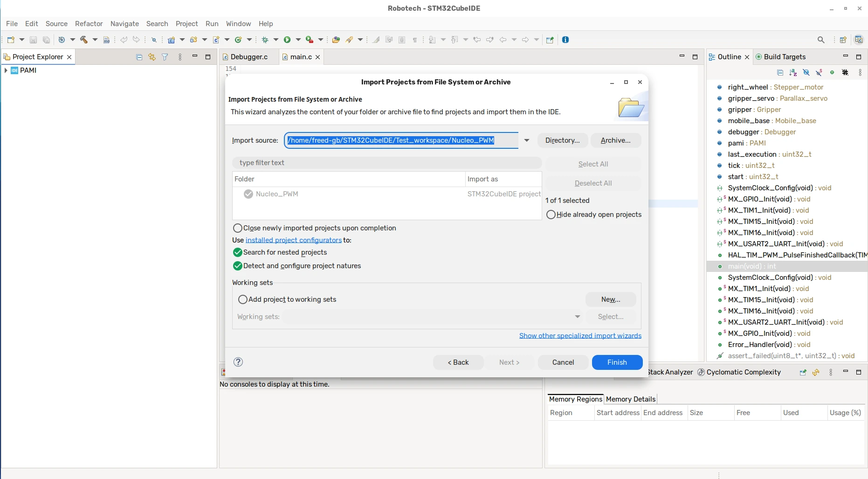The image size is (868, 479).
Task: Open the Build hammer dropdown arrow
Action: (x=95, y=40)
